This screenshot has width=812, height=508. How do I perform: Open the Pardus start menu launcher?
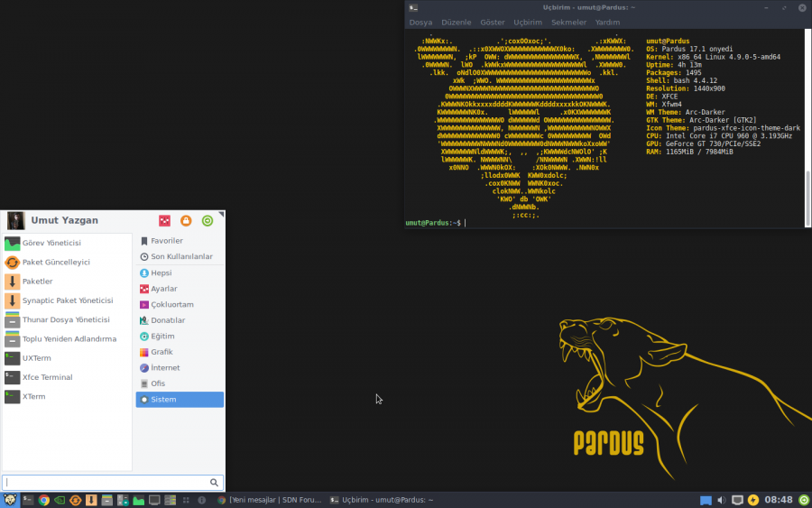pos(9,499)
